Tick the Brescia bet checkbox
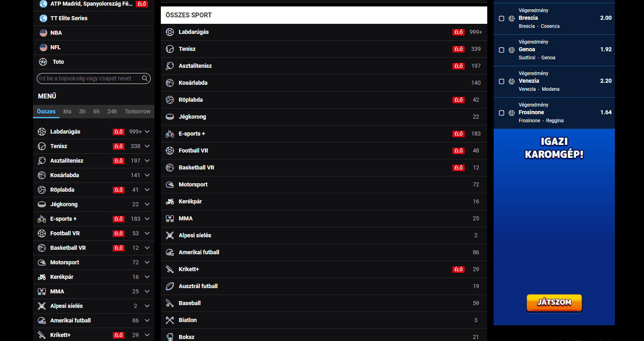 coord(501,19)
